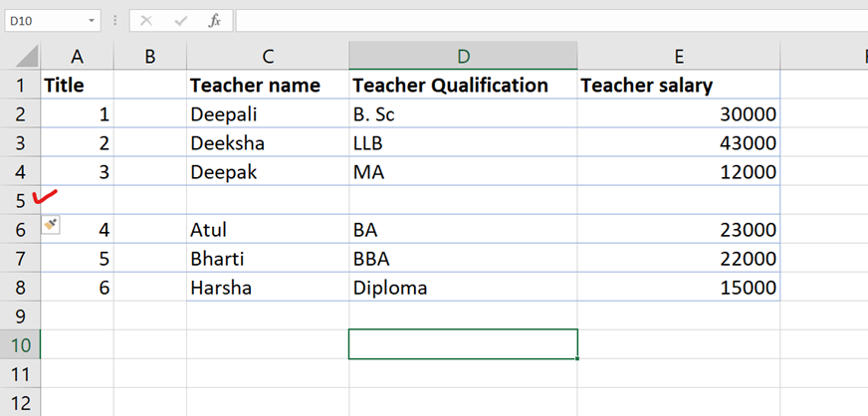Click the Select All corner triangle
Screen dimensions: 868x416
tap(27, 56)
